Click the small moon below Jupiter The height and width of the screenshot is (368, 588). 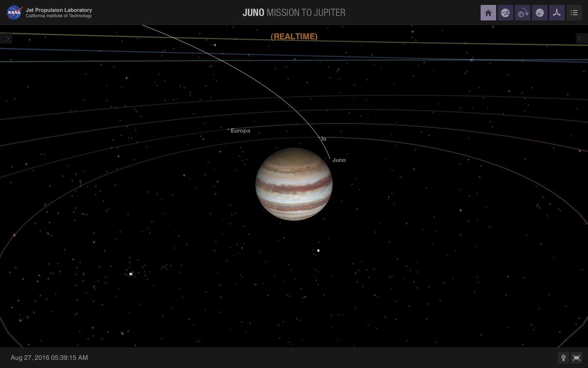point(318,250)
